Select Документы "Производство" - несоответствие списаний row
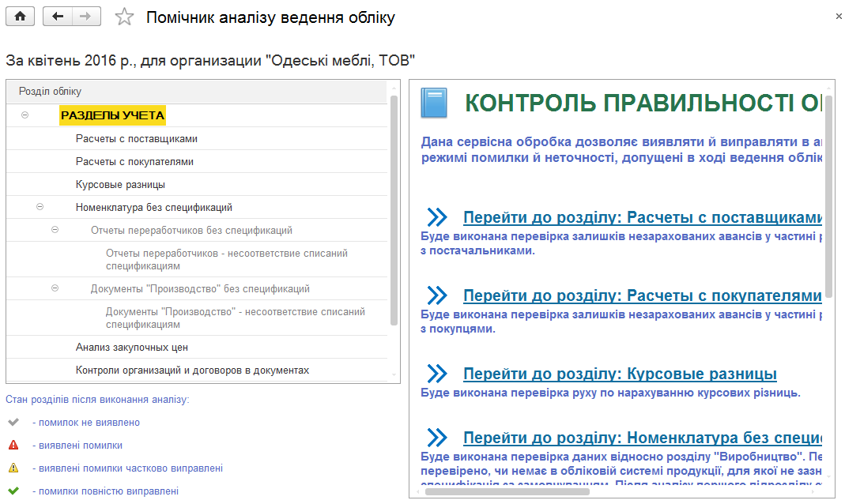 point(197,318)
